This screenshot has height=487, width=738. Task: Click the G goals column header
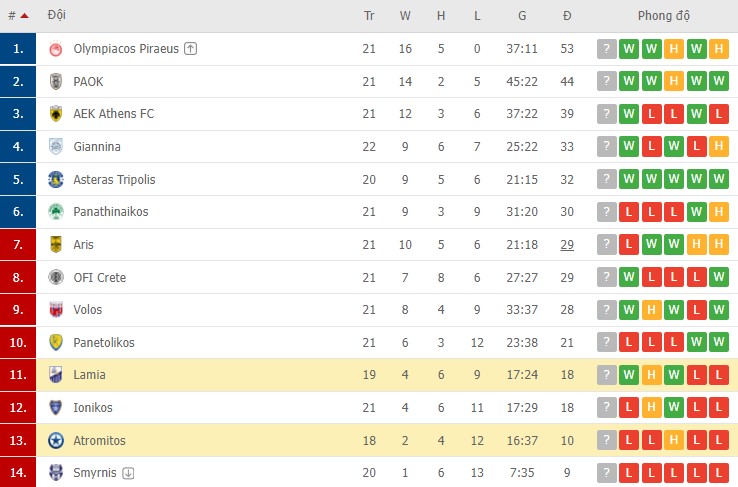522,16
